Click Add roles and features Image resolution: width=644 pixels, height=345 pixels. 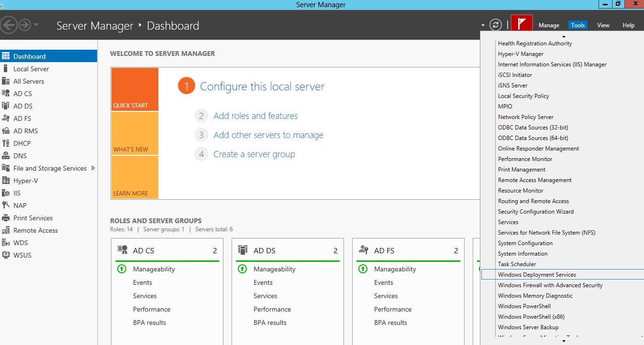[x=255, y=116]
